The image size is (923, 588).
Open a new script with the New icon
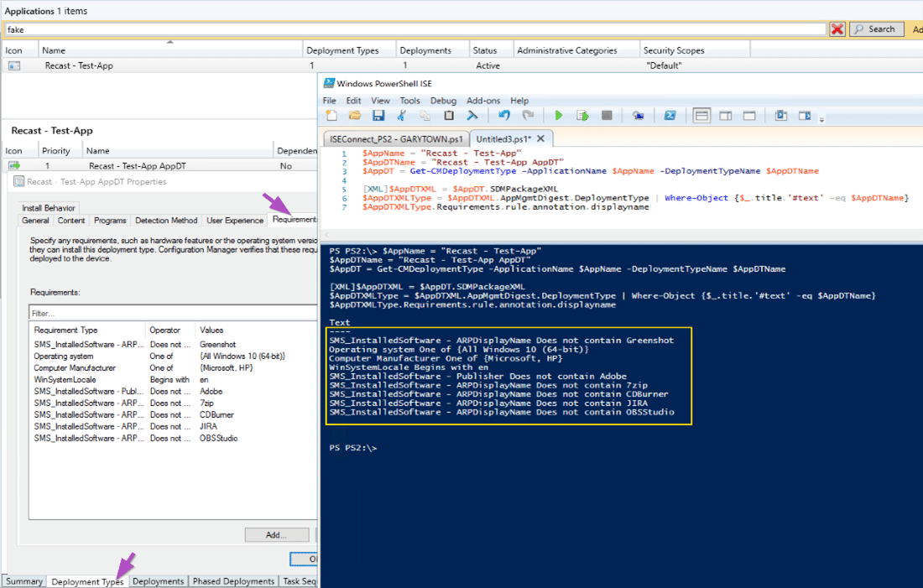click(x=330, y=116)
